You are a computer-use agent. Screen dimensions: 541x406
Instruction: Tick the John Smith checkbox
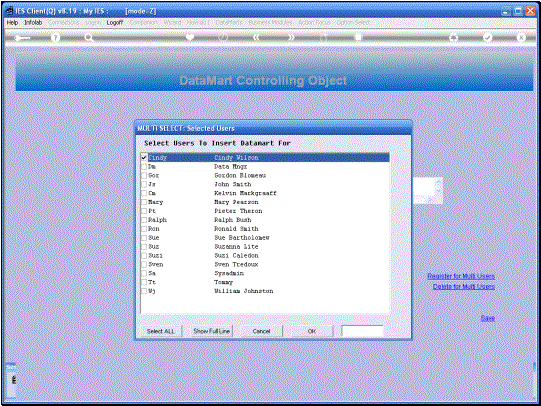pos(144,185)
